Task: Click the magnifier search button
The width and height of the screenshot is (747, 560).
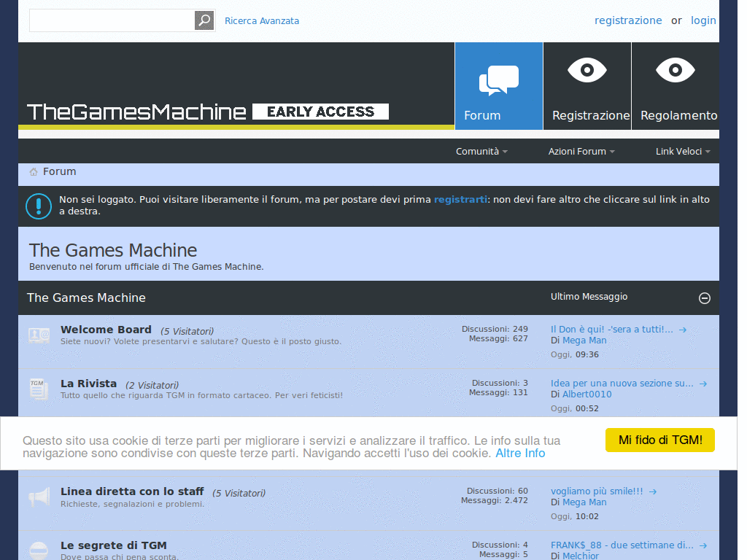Action: (204, 20)
